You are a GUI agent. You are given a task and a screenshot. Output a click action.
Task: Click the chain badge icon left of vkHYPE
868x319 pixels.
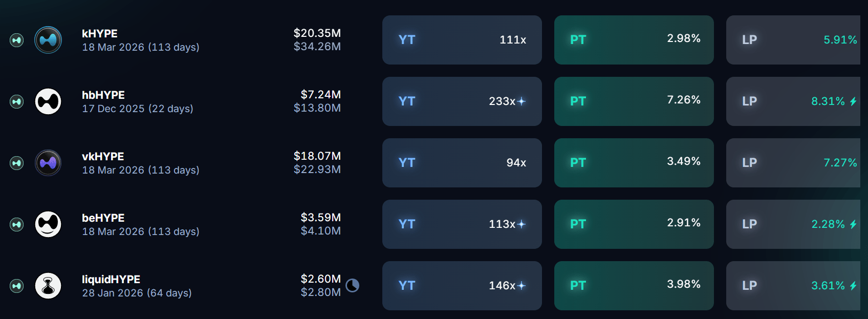17,163
